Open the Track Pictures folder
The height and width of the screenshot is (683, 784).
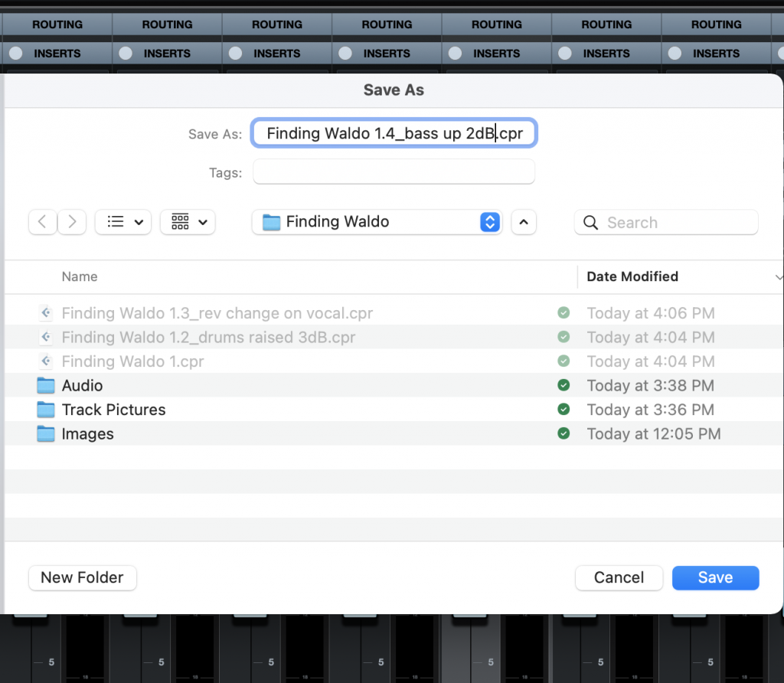point(394,410)
